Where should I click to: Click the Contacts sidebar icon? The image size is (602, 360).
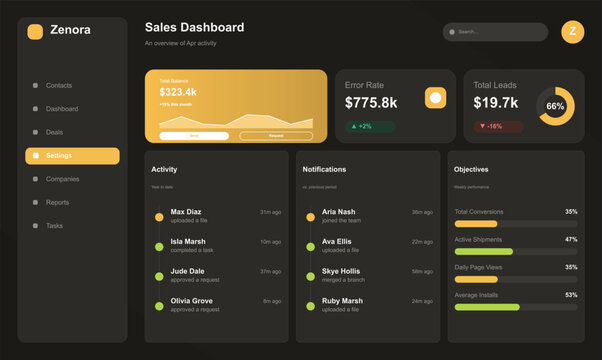[35, 85]
